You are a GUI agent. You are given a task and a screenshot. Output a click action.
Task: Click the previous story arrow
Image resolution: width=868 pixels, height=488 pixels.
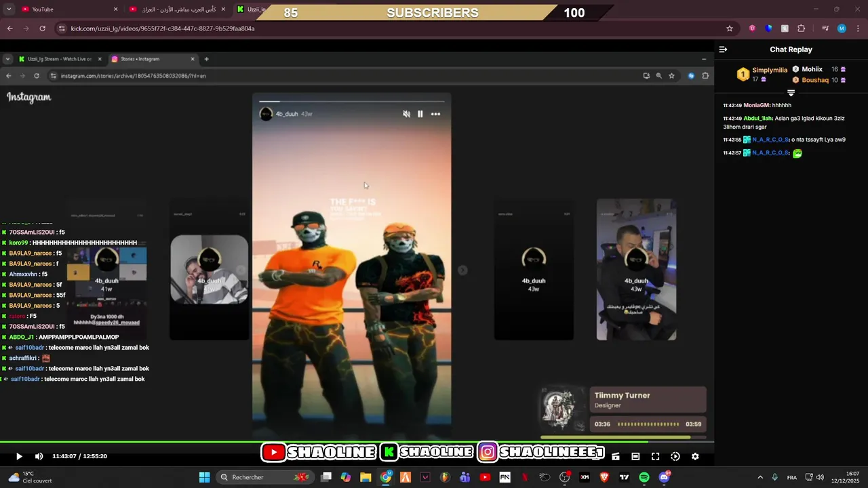coord(241,270)
